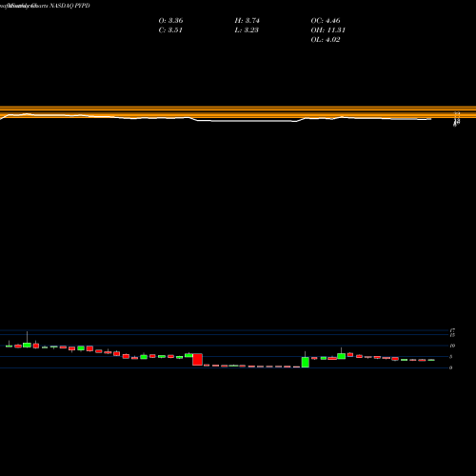The height and width of the screenshot is (476, 476).
Task: Click the OH: 11.31 readout
Action: (328, 30)
